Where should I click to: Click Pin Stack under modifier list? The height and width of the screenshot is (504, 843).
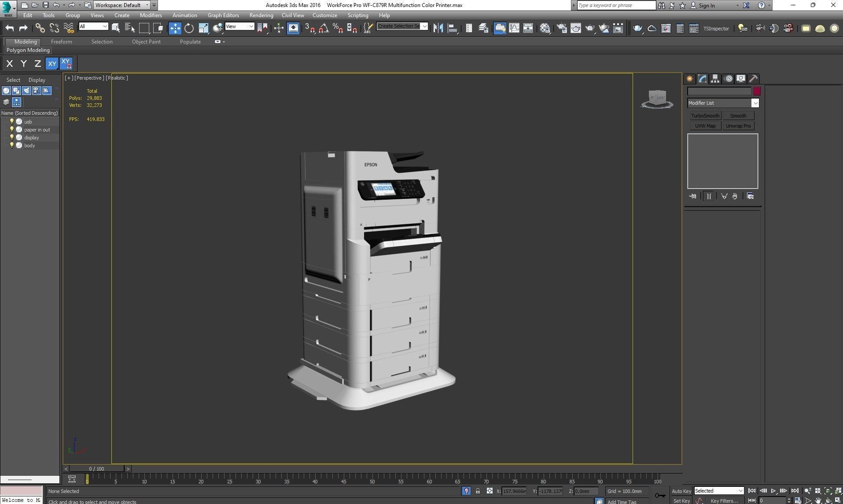coord(692,196)
